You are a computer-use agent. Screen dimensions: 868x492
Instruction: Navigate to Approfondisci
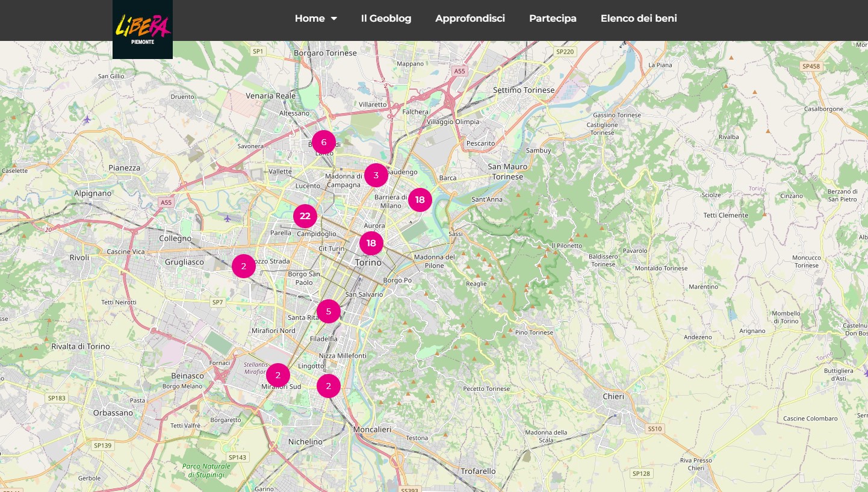coord(470,19)
